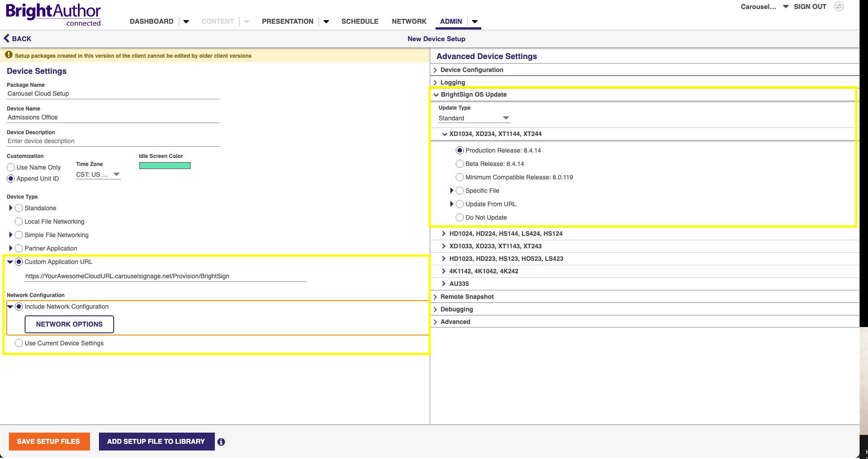The image size is (868, 459).
Task: Click the Device Description field
Action: click(x=113, y=141)
